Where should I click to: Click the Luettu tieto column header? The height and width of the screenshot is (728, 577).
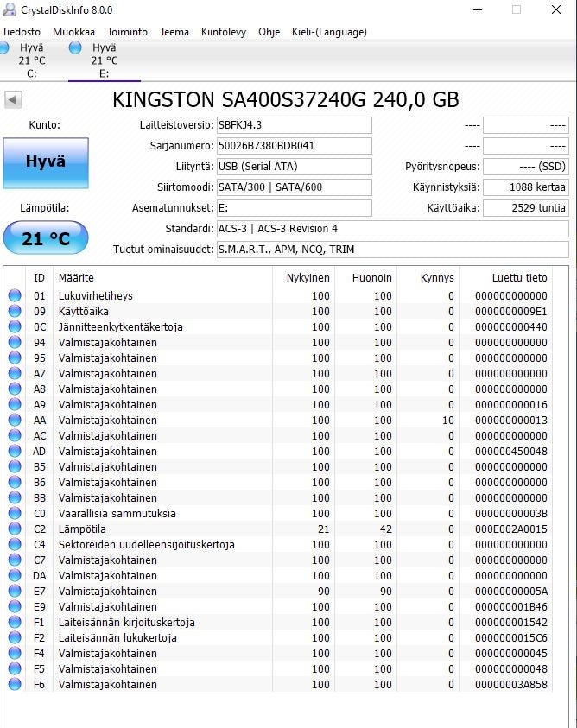506,278
